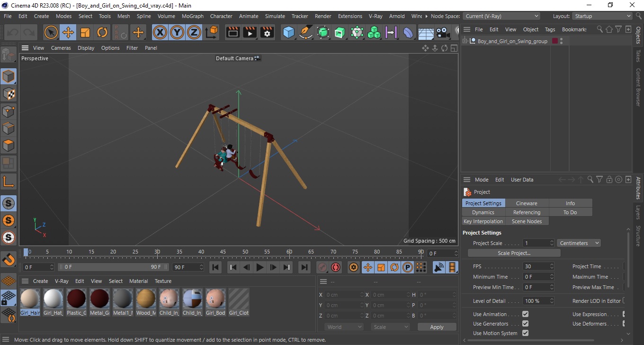The image size is (644, 345).
Task: Toggle Autokeying button
Action: pyautogui.click(x=336, y=267)
